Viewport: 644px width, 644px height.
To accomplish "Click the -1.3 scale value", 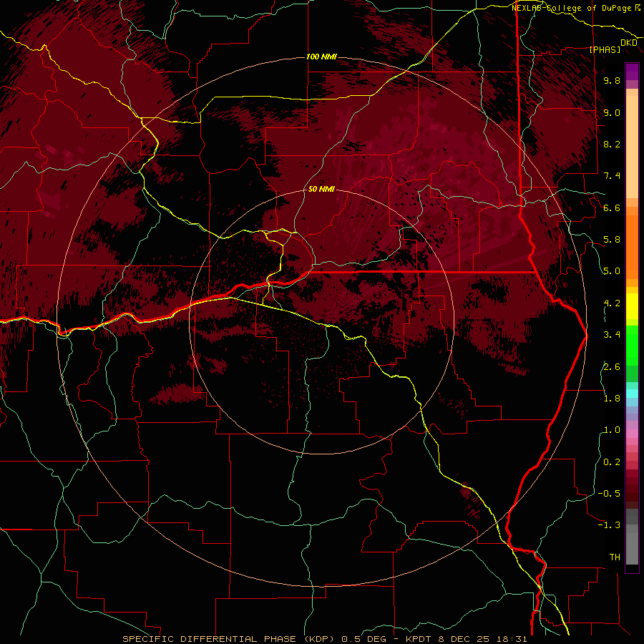I will click(609, 525).
